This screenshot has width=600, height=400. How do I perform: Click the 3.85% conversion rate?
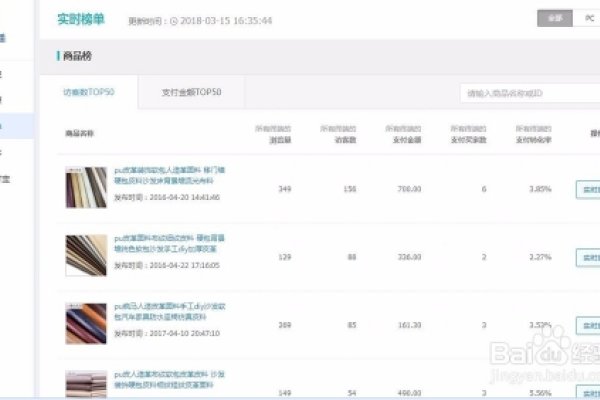540,189
